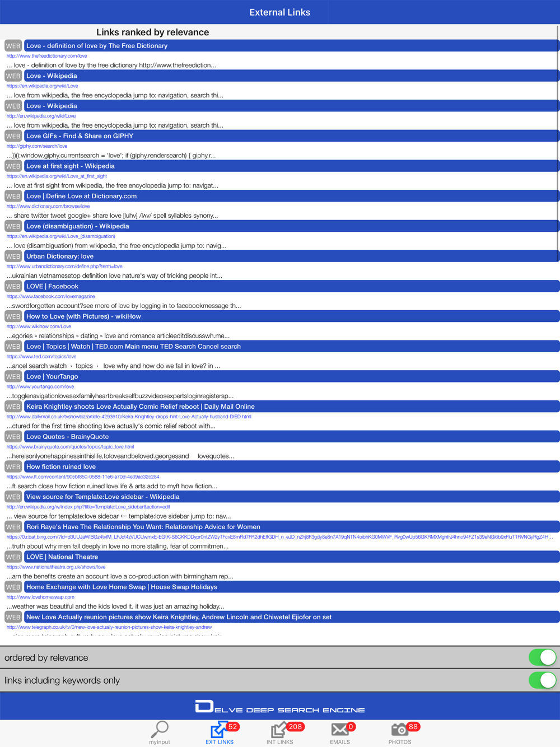
Task: Tap the WEB badge beside Love at first sight
Action: (x=13, y=166)
